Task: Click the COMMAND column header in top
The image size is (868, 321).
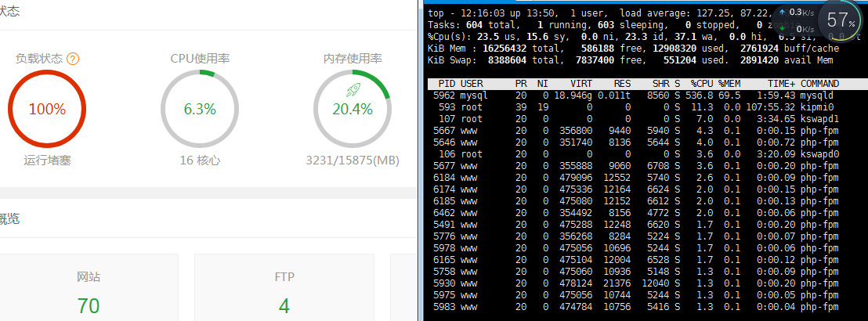Action: [x=819, y=84]
